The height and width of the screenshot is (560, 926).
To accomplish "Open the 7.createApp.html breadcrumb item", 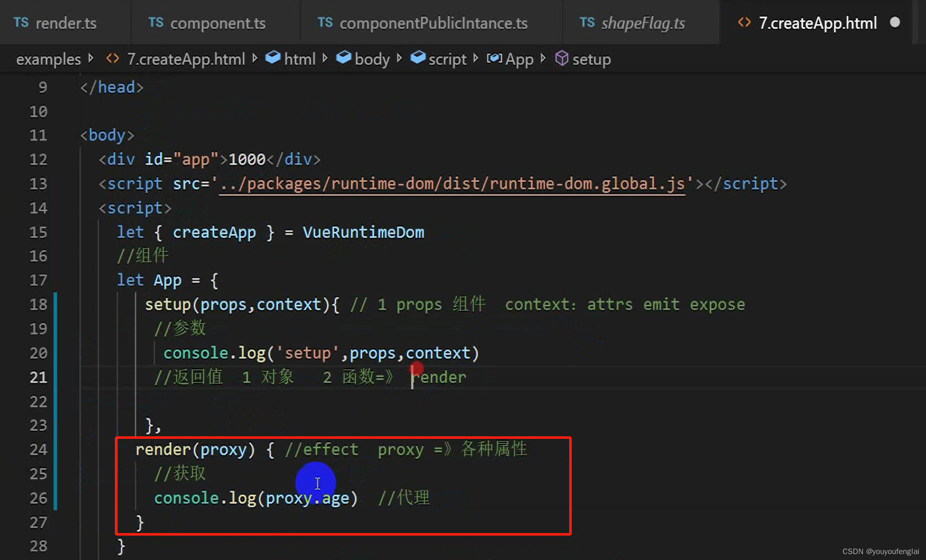I will [186, 59].
